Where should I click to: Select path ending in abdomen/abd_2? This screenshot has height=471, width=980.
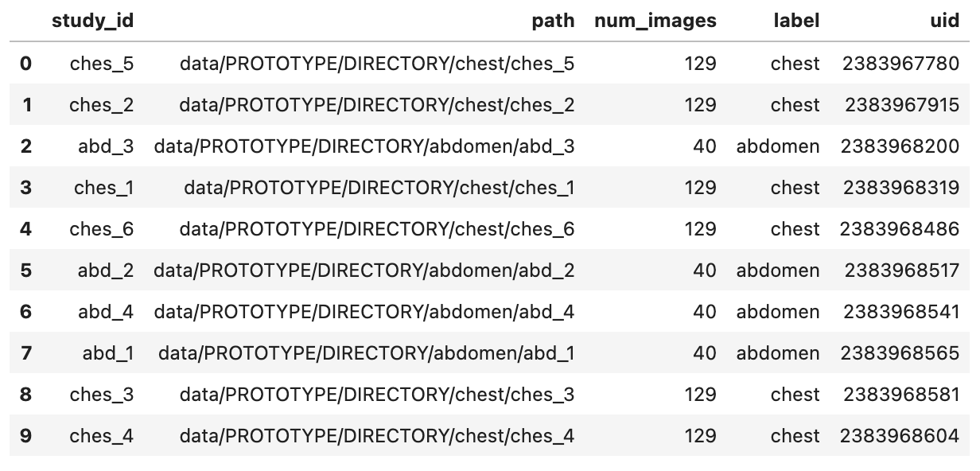(364, 271)
